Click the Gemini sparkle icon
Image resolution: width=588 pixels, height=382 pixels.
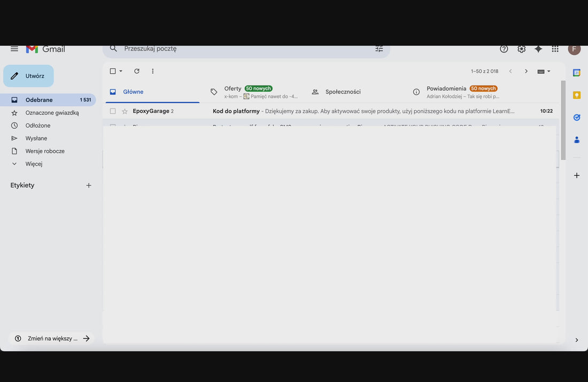click(538, 49)
